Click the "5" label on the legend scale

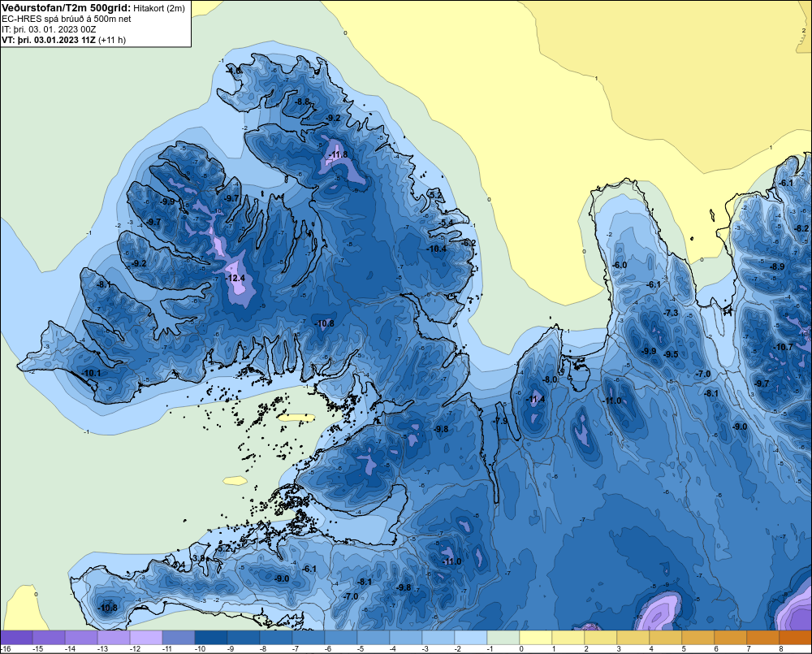click(x=684, y=649)
